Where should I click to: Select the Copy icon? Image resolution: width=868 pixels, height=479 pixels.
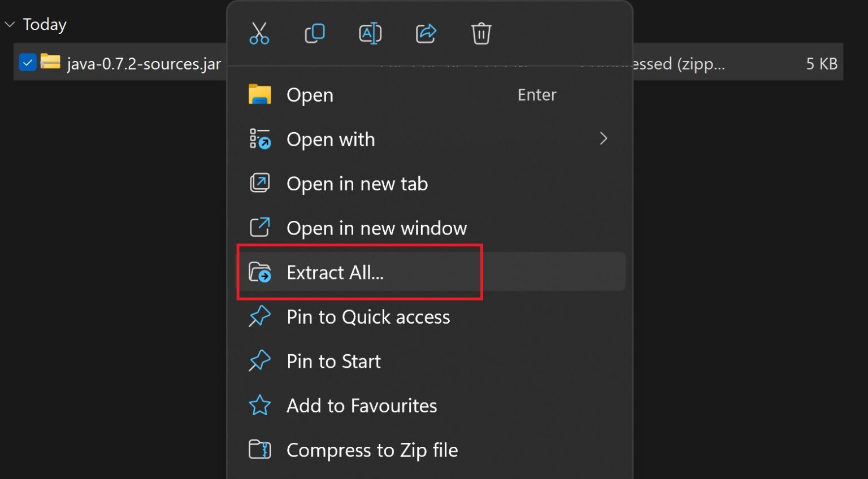315,33
